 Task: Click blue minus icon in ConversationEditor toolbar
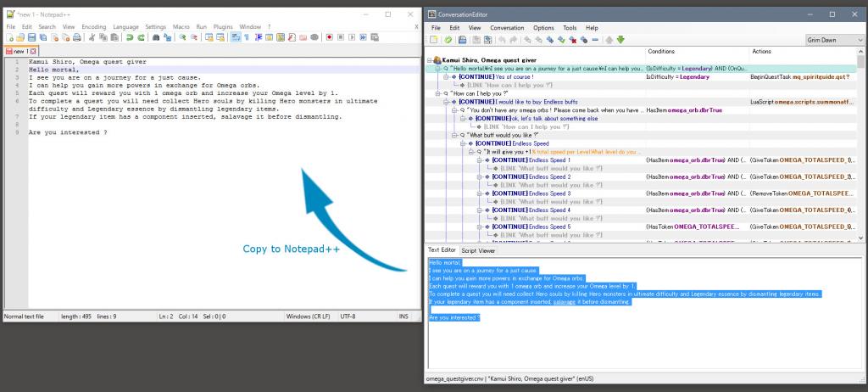point(595,39)
